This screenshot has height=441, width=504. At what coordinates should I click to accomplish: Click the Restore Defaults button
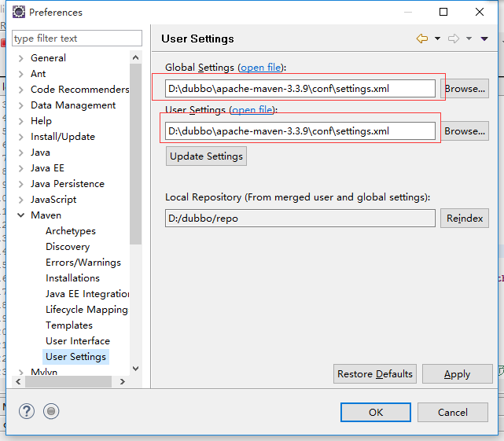tap(374, 374)
